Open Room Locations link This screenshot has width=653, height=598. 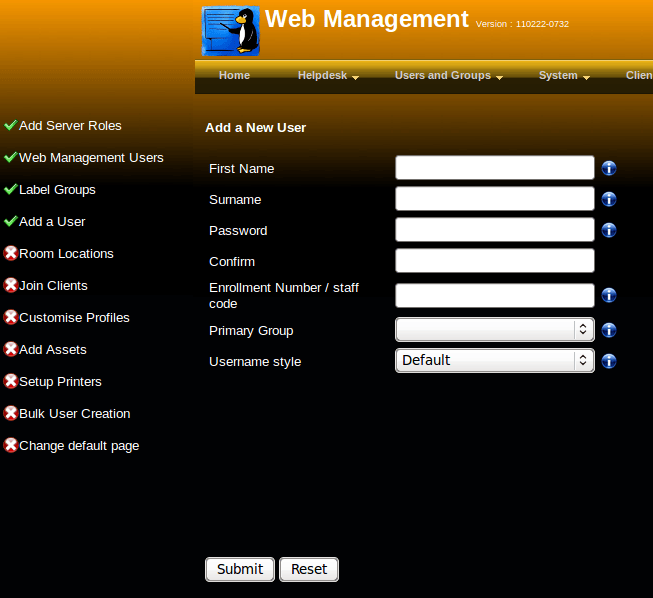66,254
